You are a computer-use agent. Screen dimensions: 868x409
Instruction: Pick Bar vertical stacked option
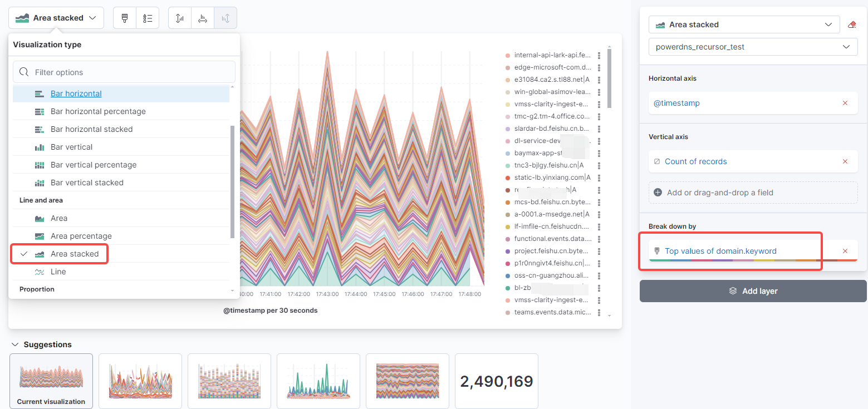[121, 183]
